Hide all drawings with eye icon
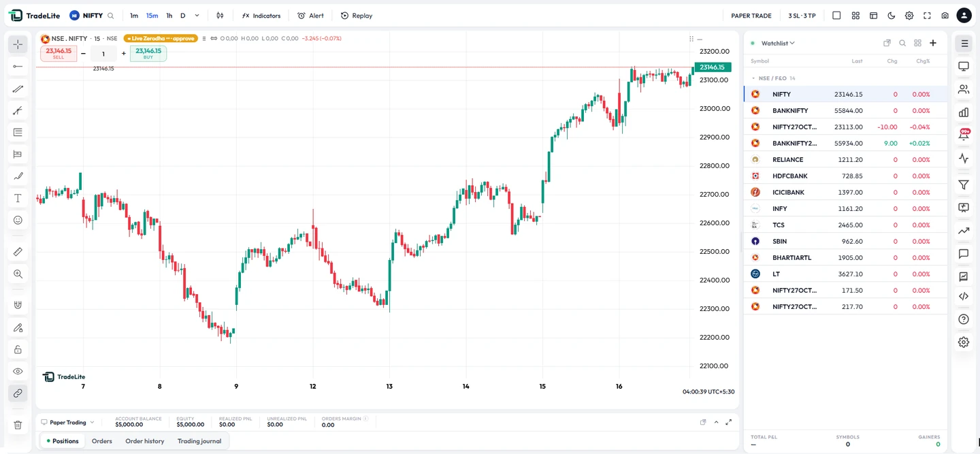Image resolution: width=980 pixels, height=454 pixels. 18,371
